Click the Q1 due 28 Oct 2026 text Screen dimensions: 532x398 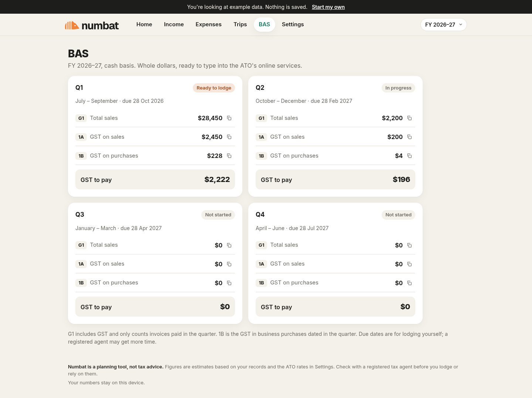coord(143,101)
